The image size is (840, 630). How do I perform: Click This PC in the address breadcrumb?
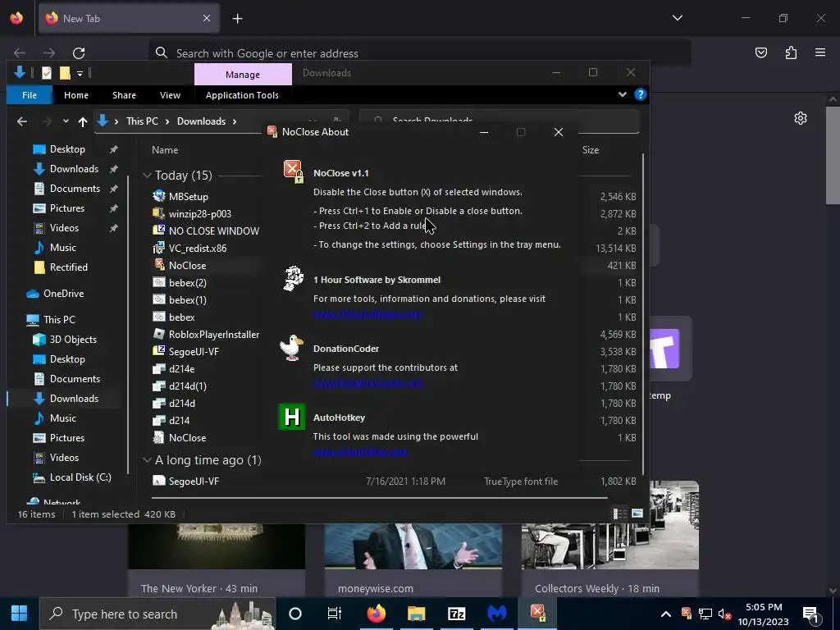142,121
